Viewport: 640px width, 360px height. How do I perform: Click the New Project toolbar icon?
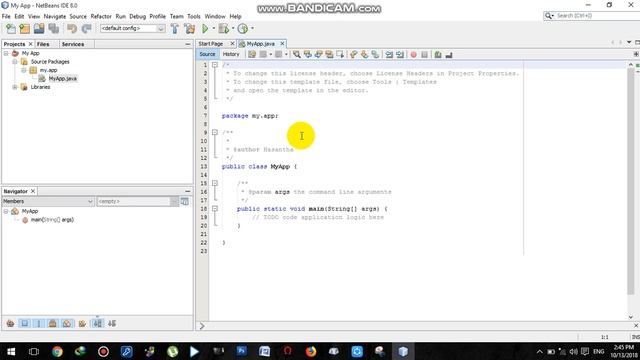coord(24,29)
